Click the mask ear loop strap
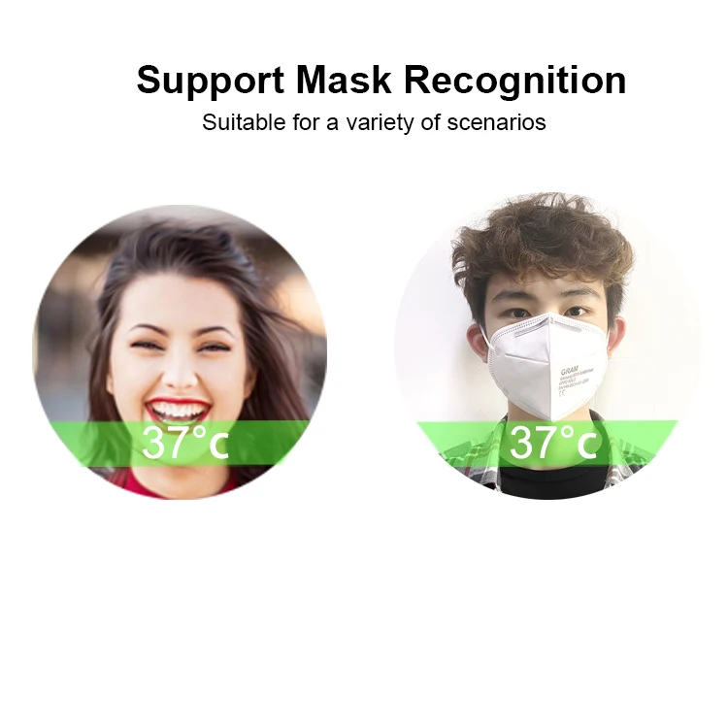This screenshot has width=728, height=728. click(484, 336)
